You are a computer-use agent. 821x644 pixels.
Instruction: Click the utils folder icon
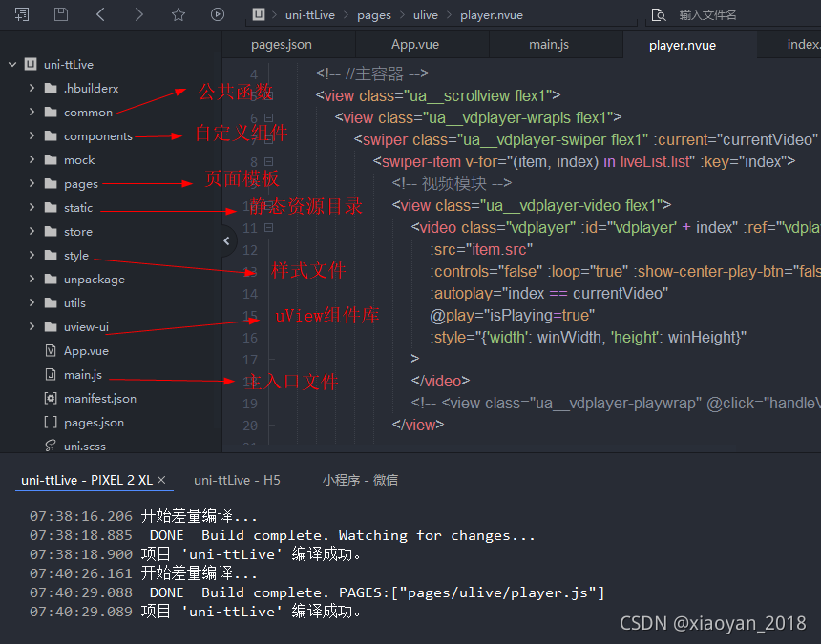(51, 302)
